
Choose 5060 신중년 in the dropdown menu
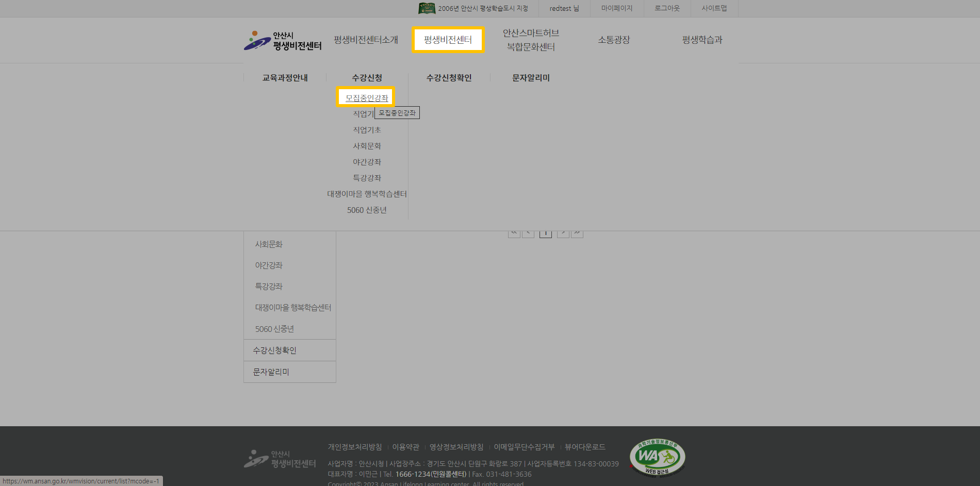pyautogui.click(x=367, y=210)
